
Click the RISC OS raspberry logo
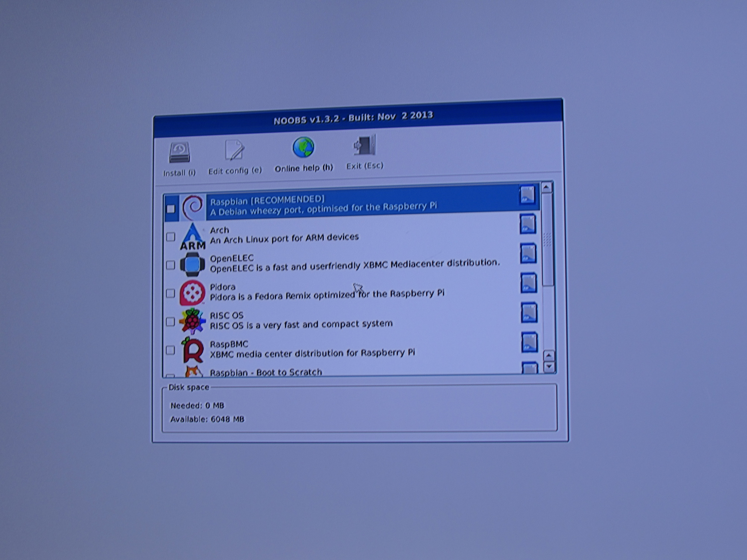[x=192, y=321]
